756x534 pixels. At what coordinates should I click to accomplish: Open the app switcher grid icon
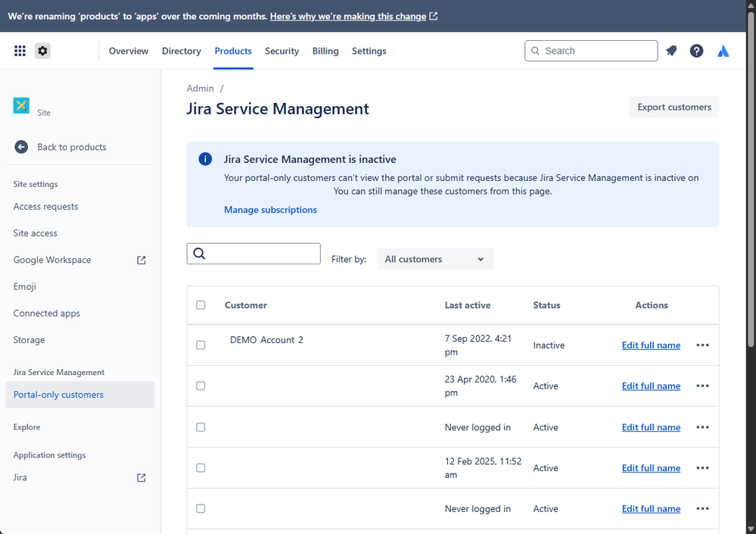click(20, 51)
